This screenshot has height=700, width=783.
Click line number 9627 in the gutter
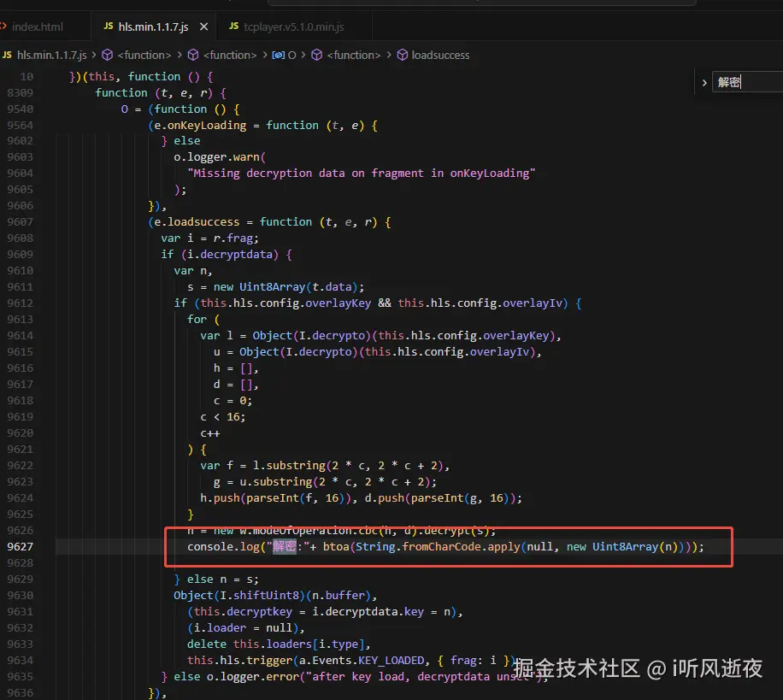coord(21,547)
